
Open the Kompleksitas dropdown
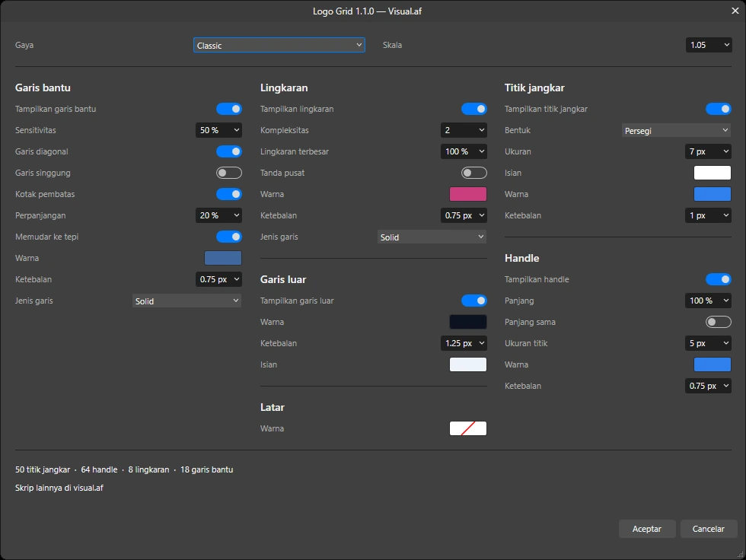coord(464,130)
